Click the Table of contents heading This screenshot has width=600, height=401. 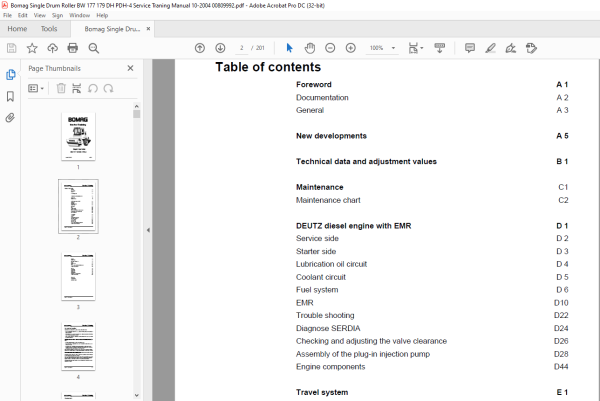[x=268, y=67]
